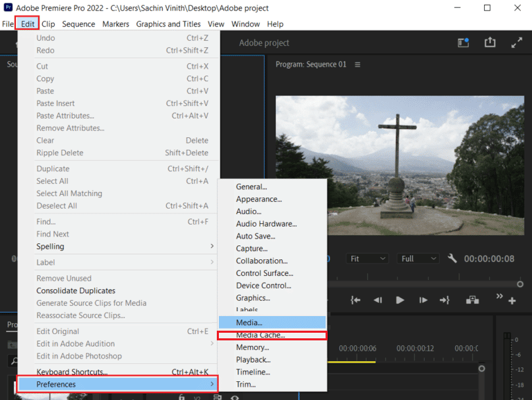
Task: Open Device Control... preferences
Action: coord(272,286)
